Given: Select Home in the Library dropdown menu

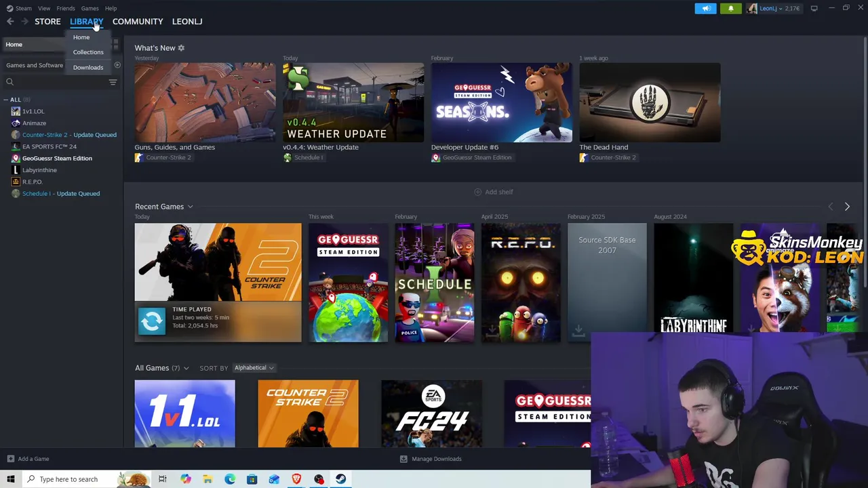Looking at the screenshot, I should (x=81, y=37).
